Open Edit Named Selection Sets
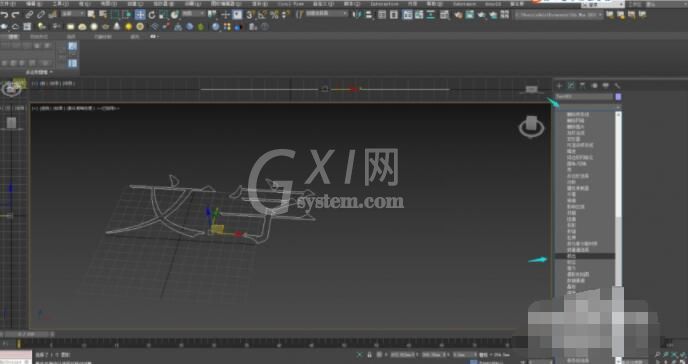Viewport: 689px width, 364px height. [299, 15]
